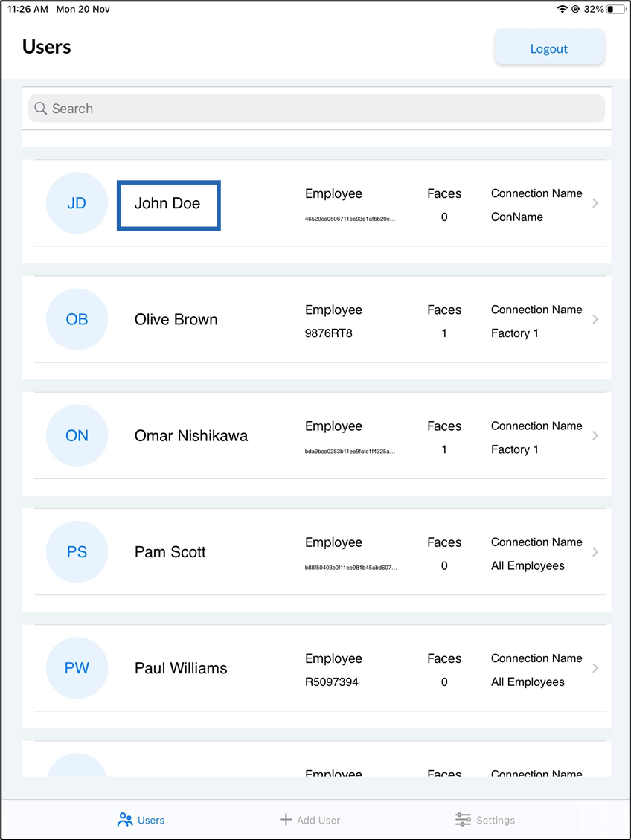
Task: Click the PW avatar circle
Action: [x=77, y=668]
